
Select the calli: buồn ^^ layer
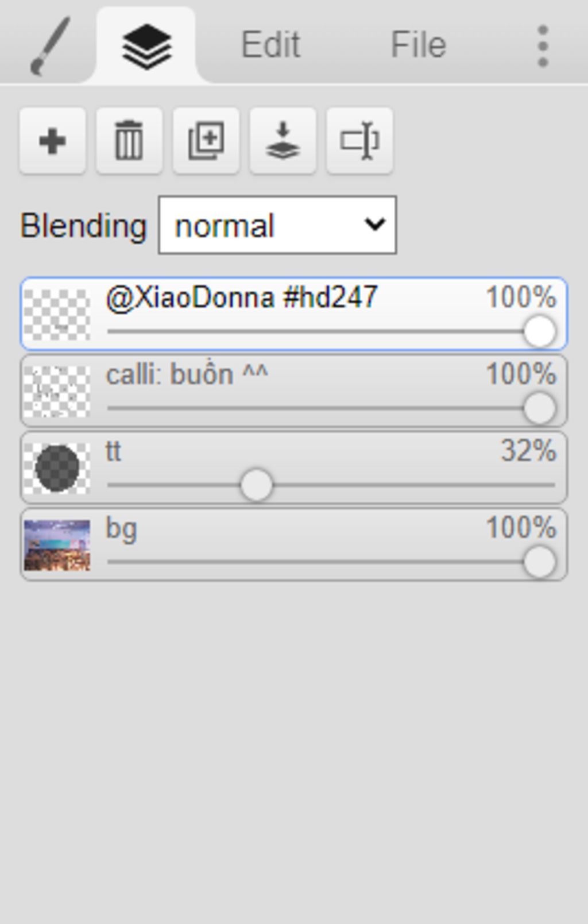tap(294, 391)
